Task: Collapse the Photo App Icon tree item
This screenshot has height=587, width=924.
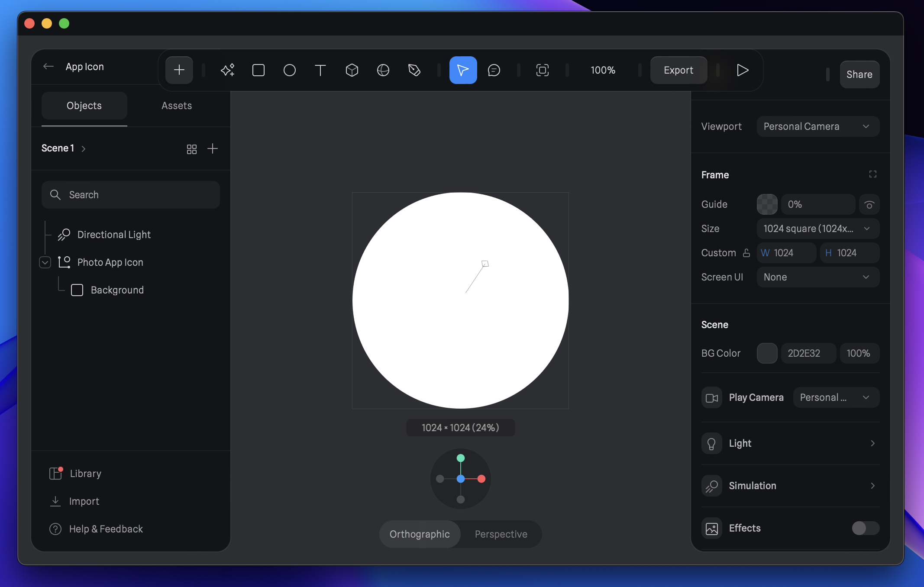Action: pyautogui.click(x=45, y=262)
